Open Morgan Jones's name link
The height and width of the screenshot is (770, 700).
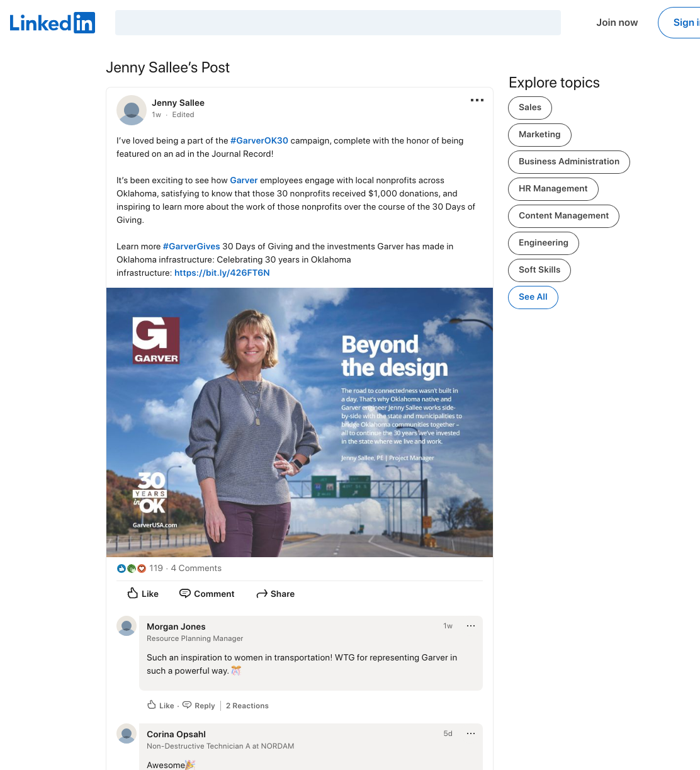tap(176, 626)
